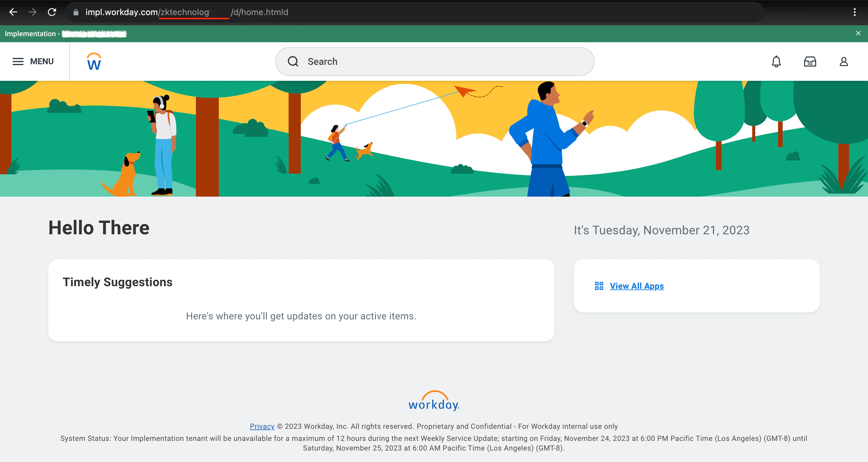Open the profile account icon
This screenshot has height=462, width=868.
(x=844, y=62)
